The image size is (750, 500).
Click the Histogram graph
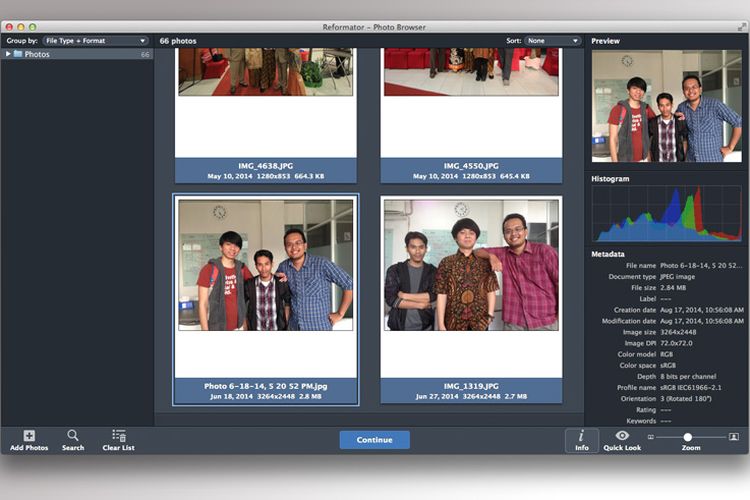pos(667,213)
